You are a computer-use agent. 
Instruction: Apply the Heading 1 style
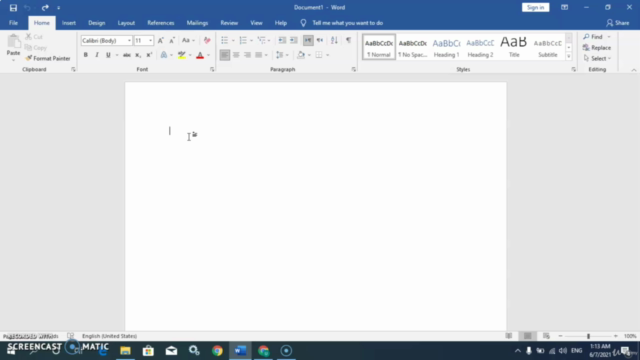click(x=447, y=47)
